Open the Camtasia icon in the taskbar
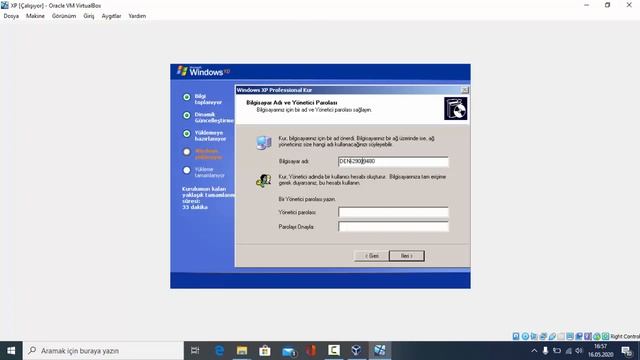640x360 pixels. click(x=334, y=350)
